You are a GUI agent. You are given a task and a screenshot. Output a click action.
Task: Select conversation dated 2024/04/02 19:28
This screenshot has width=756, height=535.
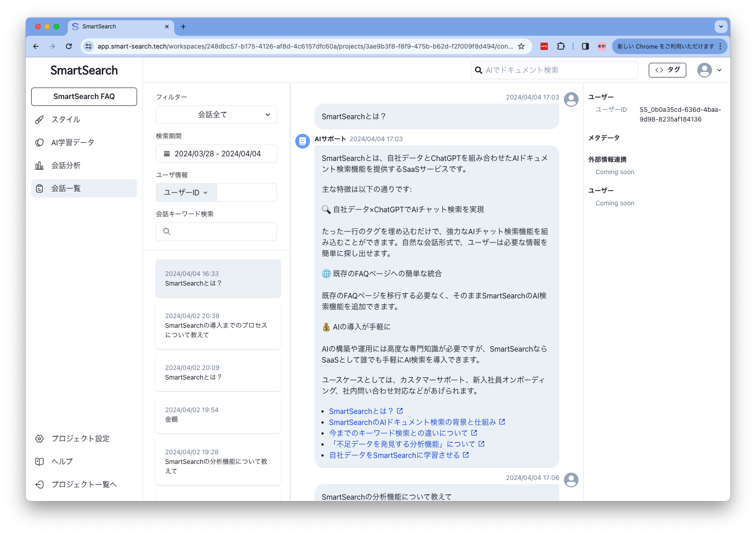tap(218, 462)
